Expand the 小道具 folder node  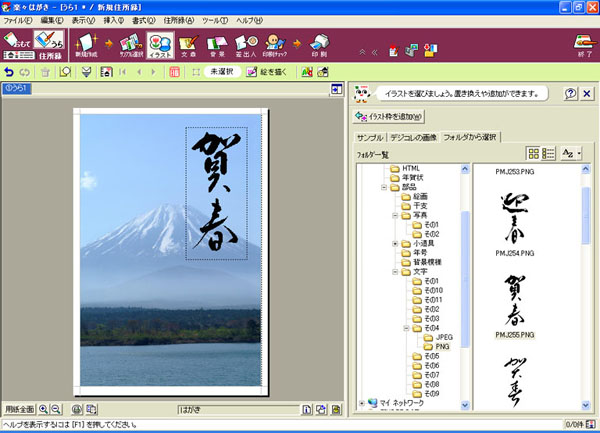[395, 242]
